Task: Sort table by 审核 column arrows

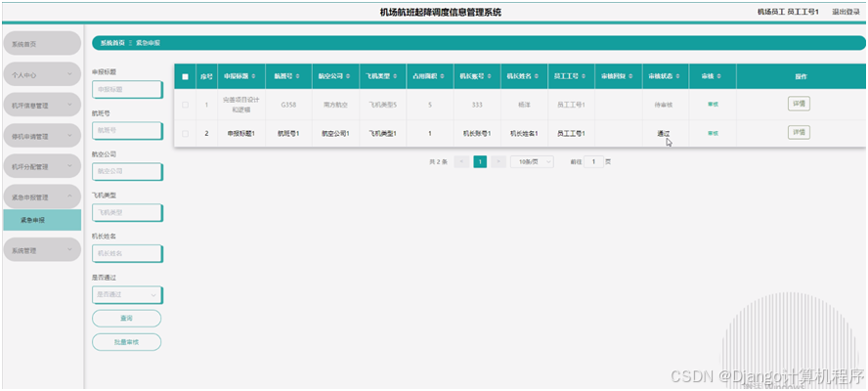Action: pyautogui.click(x=718, y=76)
